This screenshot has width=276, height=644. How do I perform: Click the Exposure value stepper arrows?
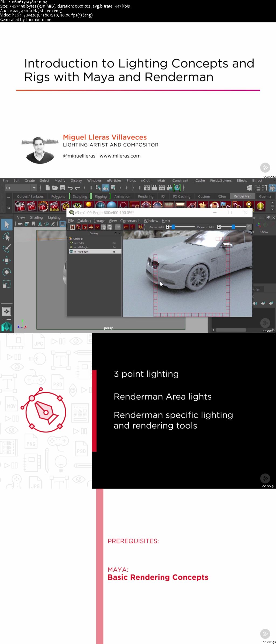coord(219,227)
